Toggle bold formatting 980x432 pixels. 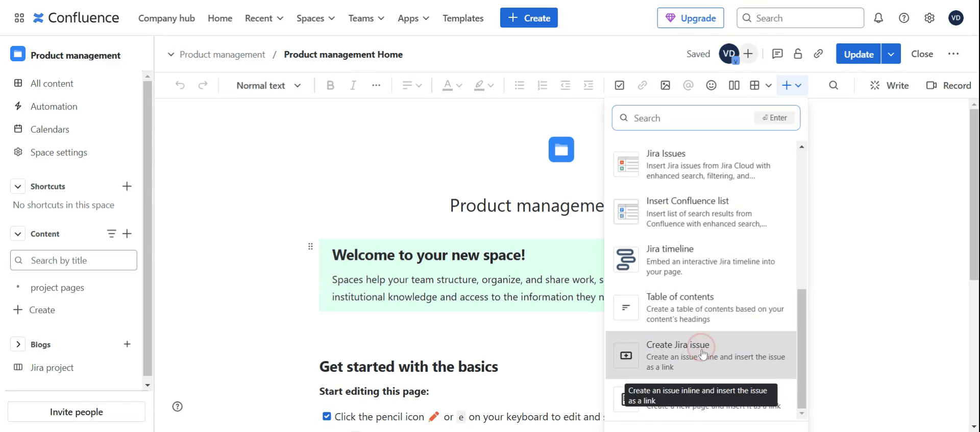(x=330, y=85)
